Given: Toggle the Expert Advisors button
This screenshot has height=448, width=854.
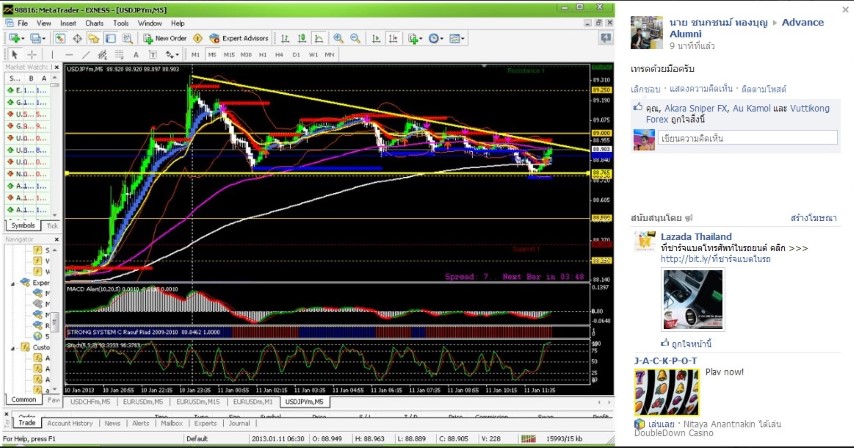Looking at the screenshot, I should point(239,39).
